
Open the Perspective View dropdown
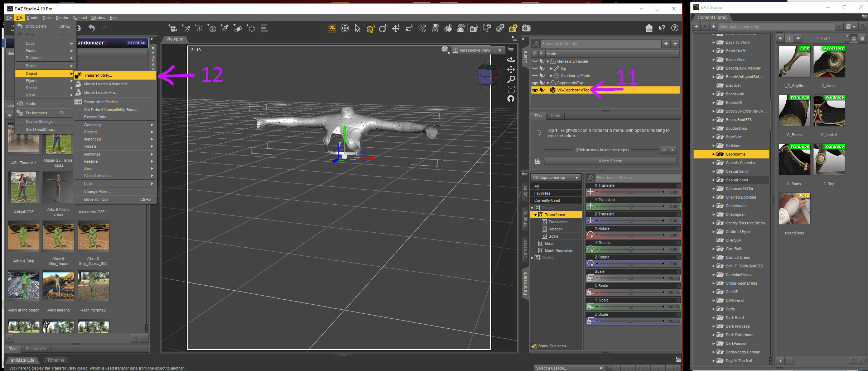(x=478, y=51)
